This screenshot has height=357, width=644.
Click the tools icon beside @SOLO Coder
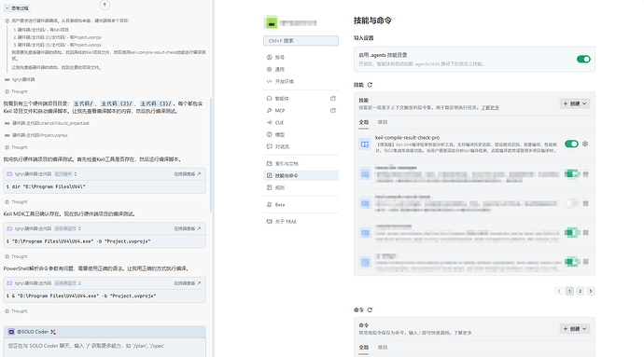[53, 332]
